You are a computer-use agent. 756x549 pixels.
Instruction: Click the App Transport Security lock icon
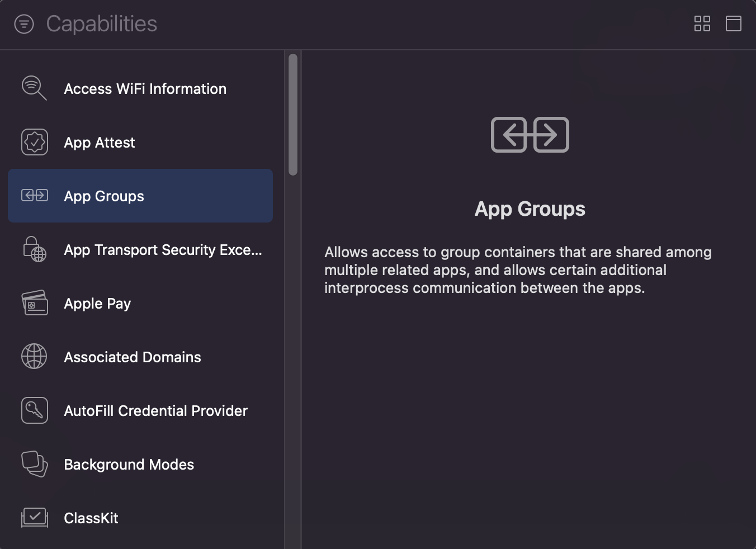35,249
